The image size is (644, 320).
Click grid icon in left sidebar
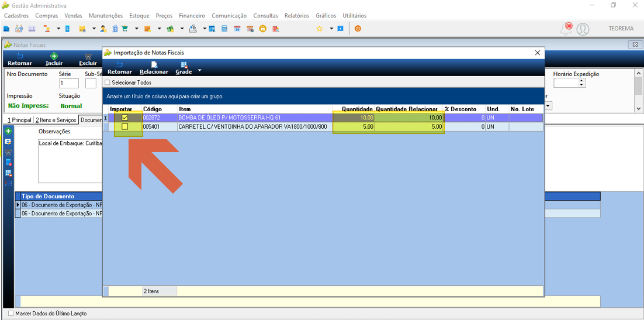click(8, 173)
